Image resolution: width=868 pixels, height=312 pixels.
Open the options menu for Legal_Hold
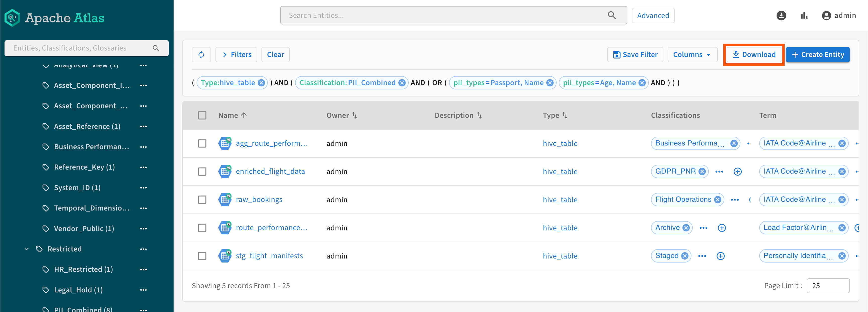point(143,290)
